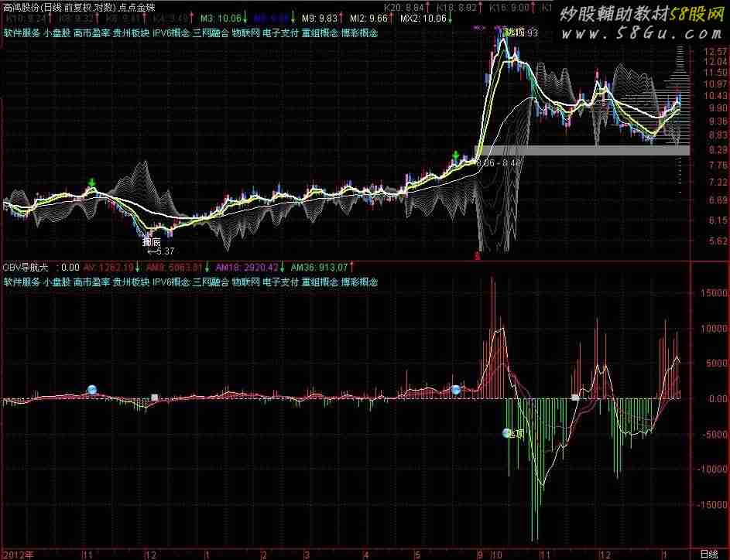Click the MI2: 9.66 indicator value

pos(368,19)
